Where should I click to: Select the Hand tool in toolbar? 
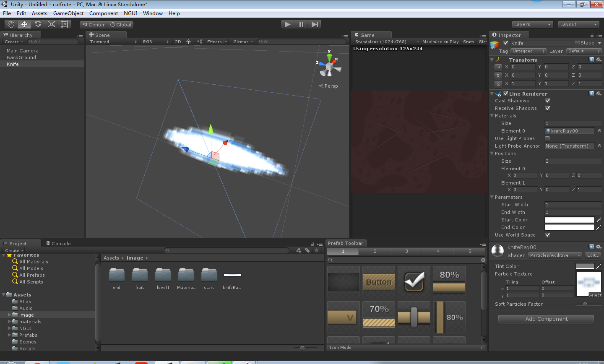[x=11, y=24]
